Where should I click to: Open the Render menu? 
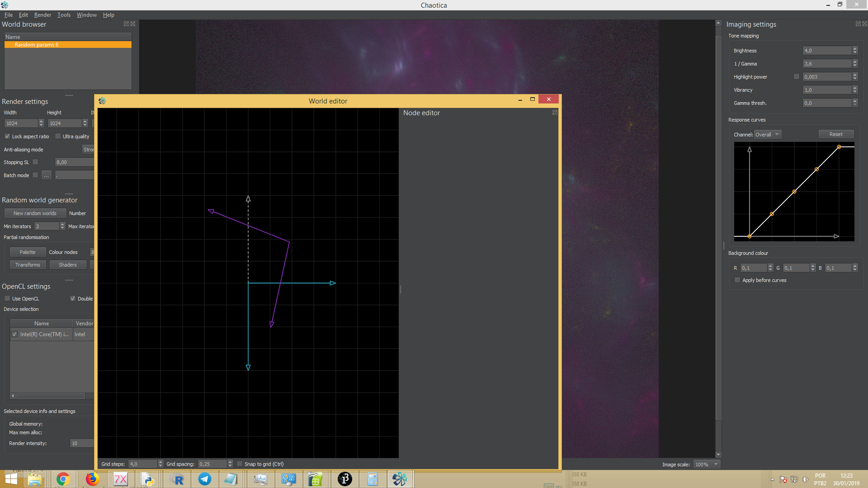(42, 14)
